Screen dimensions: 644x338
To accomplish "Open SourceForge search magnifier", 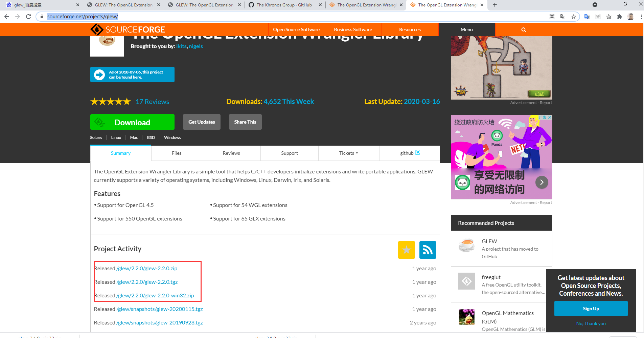I will [524, 30].
